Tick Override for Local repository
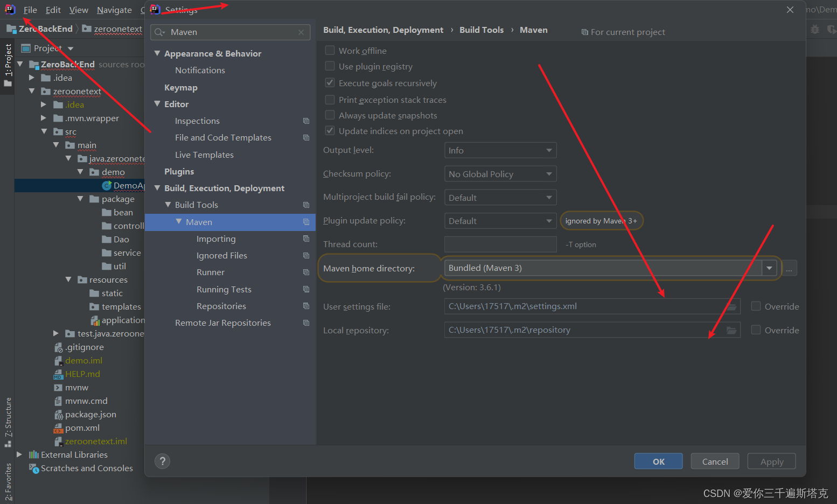The width and height of the screenshot is (837, 504). tap(756, 330)
